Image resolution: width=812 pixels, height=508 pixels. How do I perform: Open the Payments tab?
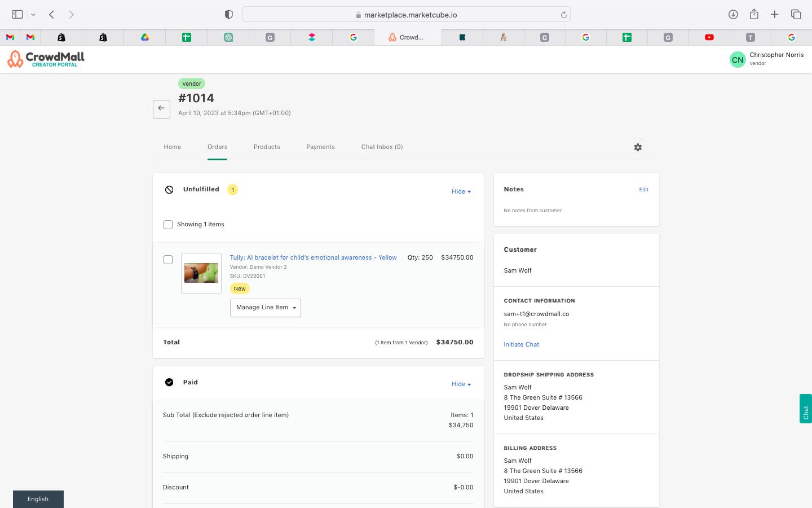point(321,147)
